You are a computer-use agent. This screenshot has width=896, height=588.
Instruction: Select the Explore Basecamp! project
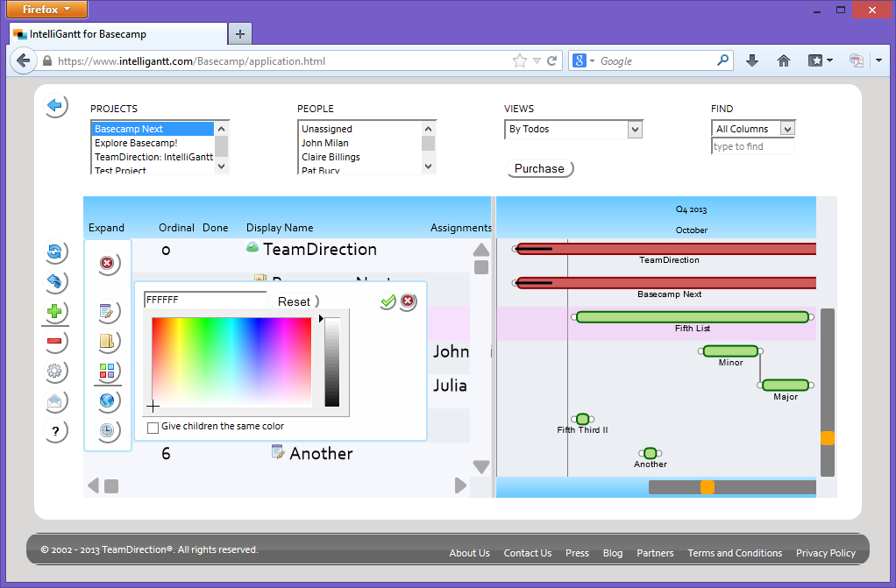(x=153, y=143)
